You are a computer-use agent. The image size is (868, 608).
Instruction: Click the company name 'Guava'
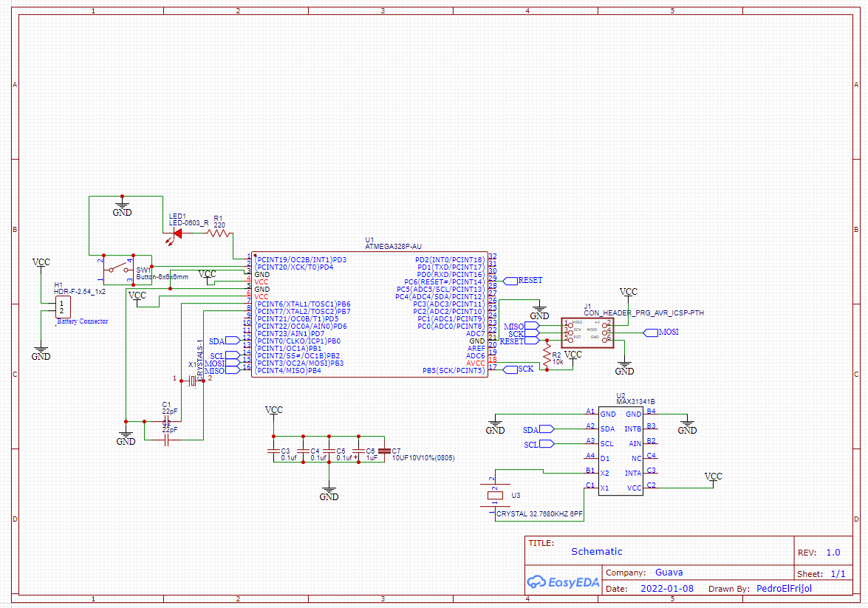[669, 573]
